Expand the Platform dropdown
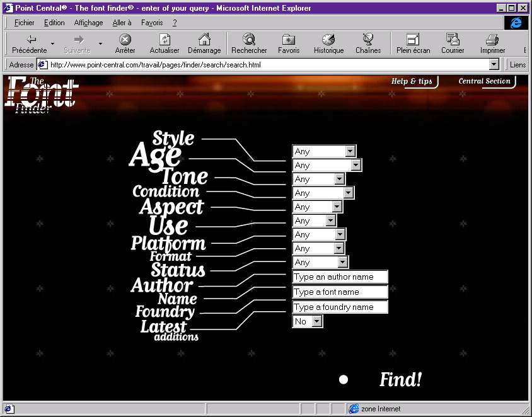This screenshot has width=532, height=417. 319,234
